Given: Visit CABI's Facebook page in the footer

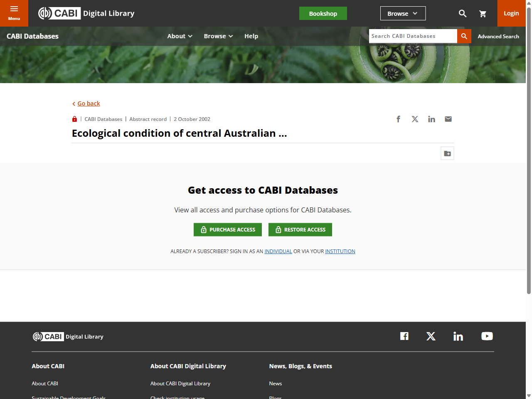Looking at the screenshot, I should (x=404, y=336).
